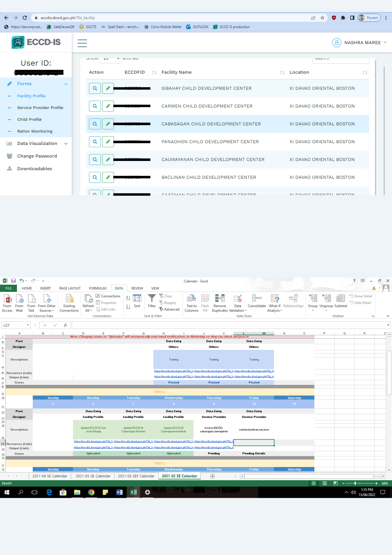Click From Web in Excel ribbon
Image resolution: width=392 pixels, height=555 pixels.
coord(19,303)
